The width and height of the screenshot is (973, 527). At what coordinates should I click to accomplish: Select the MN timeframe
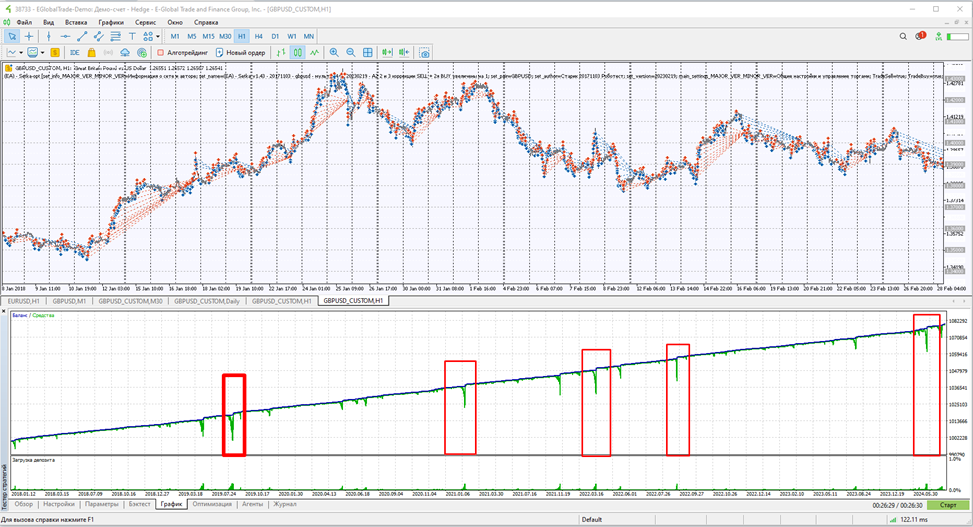[309, 37]
